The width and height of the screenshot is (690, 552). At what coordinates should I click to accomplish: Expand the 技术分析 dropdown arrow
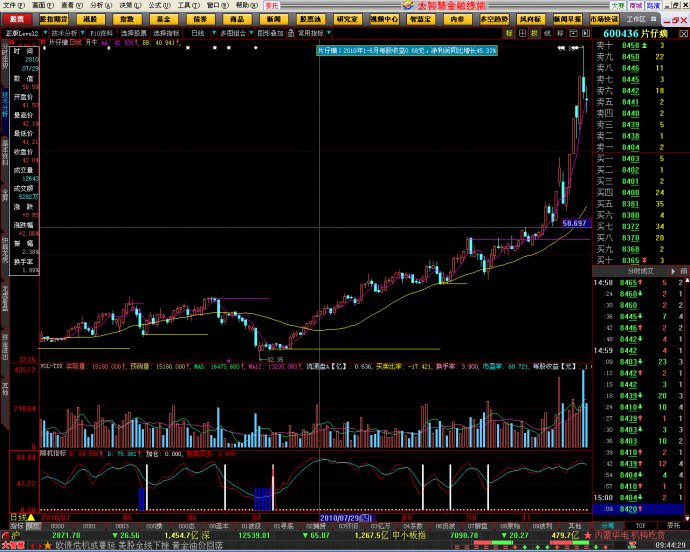click(82, 33)
